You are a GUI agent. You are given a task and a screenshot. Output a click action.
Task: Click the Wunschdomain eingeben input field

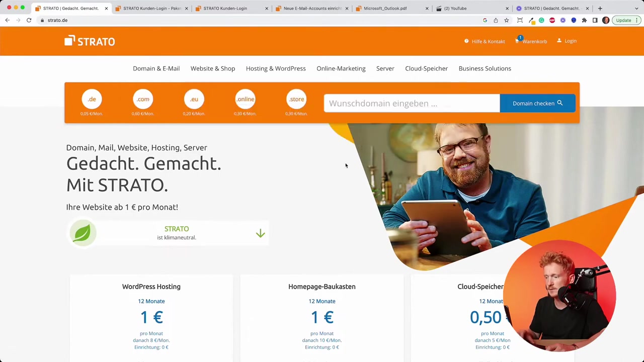point(412,103)
